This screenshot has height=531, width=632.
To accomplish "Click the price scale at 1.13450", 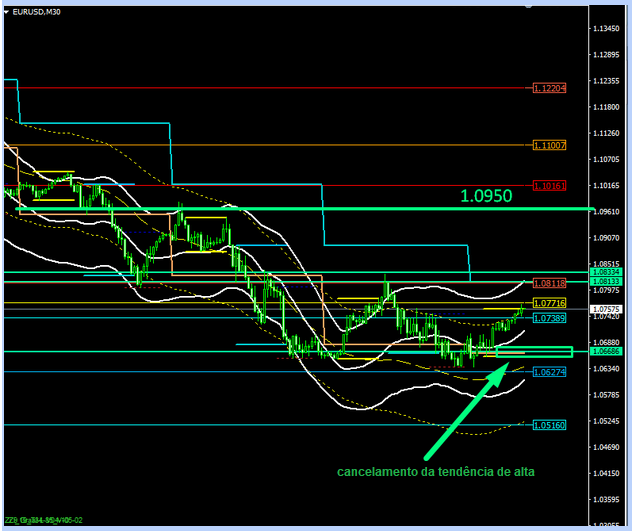I will pos(607,28).
